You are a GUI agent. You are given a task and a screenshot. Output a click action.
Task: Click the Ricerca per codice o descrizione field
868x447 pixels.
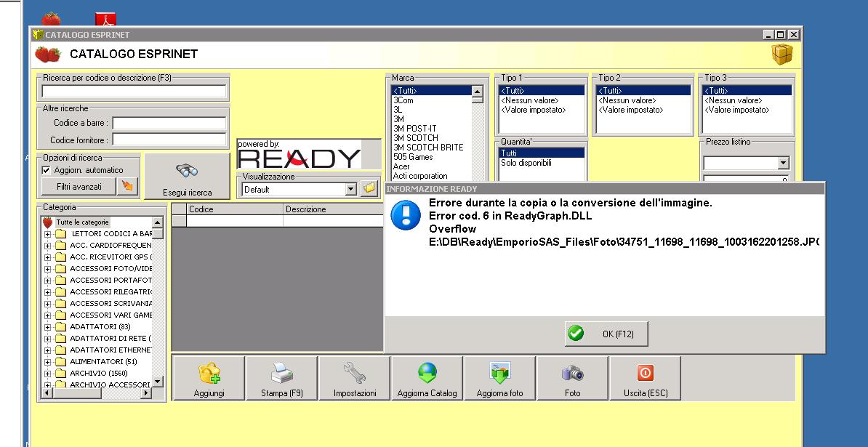point(134,92)
